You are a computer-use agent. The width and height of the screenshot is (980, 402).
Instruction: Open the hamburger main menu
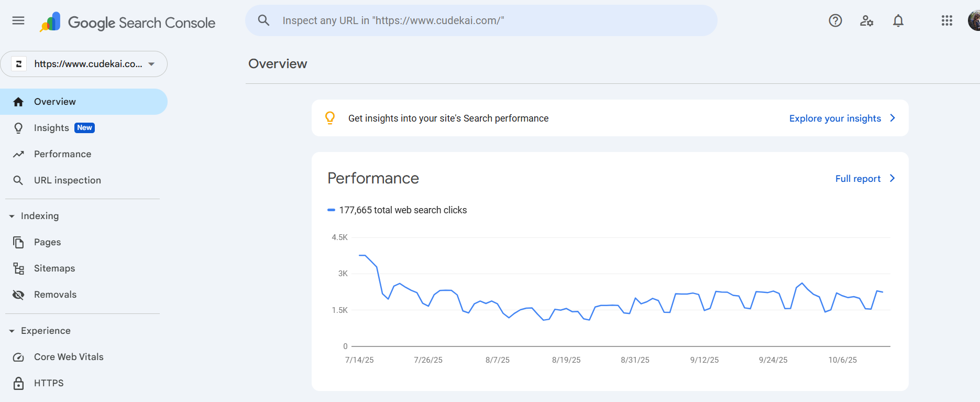[x=18, y=20]
